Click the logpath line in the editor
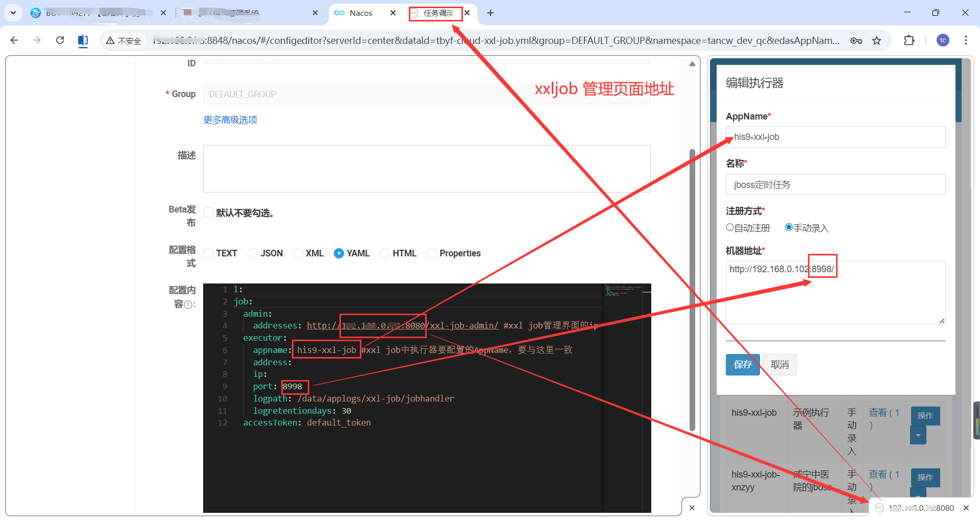Screen dimensions: 980x521 (x=353, y=398)
